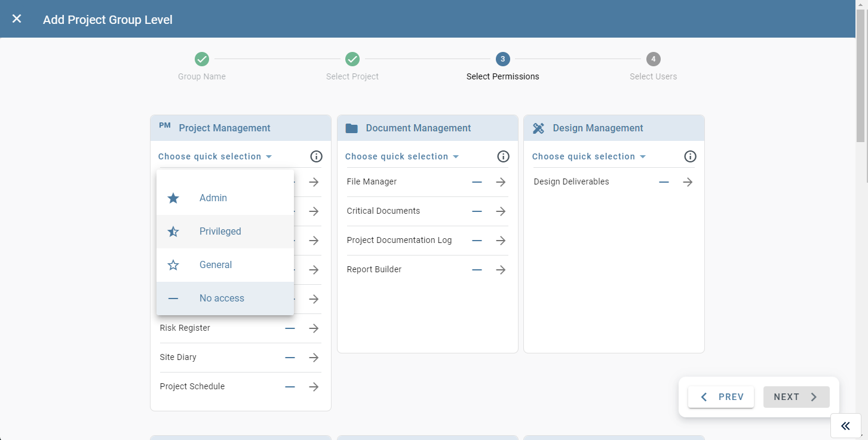Screen dimensions: 868x440
Task: Open detailed permissions arrow for File Manager
Action: coord(501,181)
